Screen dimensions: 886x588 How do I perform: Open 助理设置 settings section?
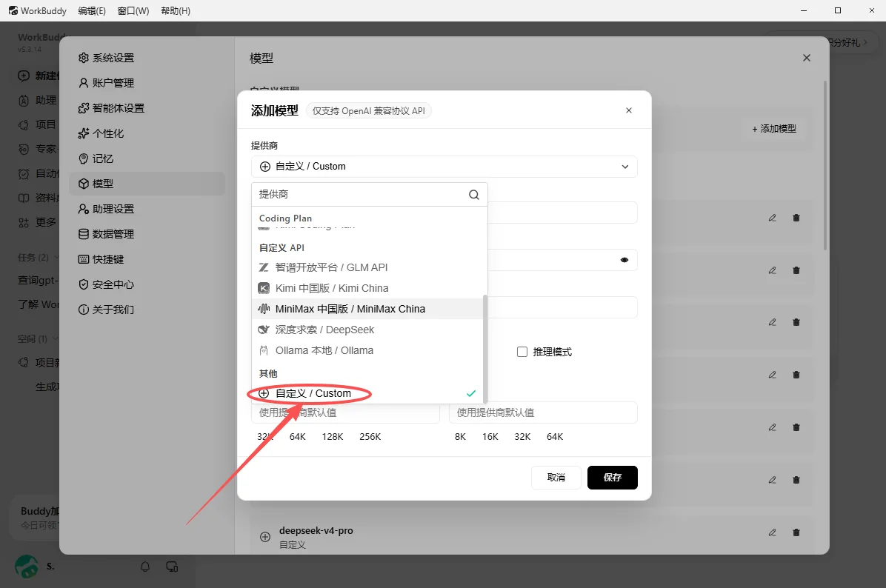point(147,209)
